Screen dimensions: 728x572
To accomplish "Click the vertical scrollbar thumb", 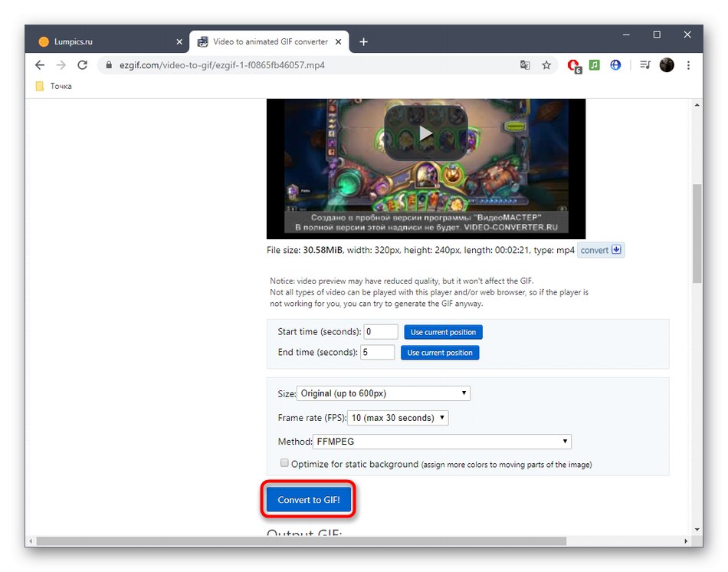I will (697, 233).
